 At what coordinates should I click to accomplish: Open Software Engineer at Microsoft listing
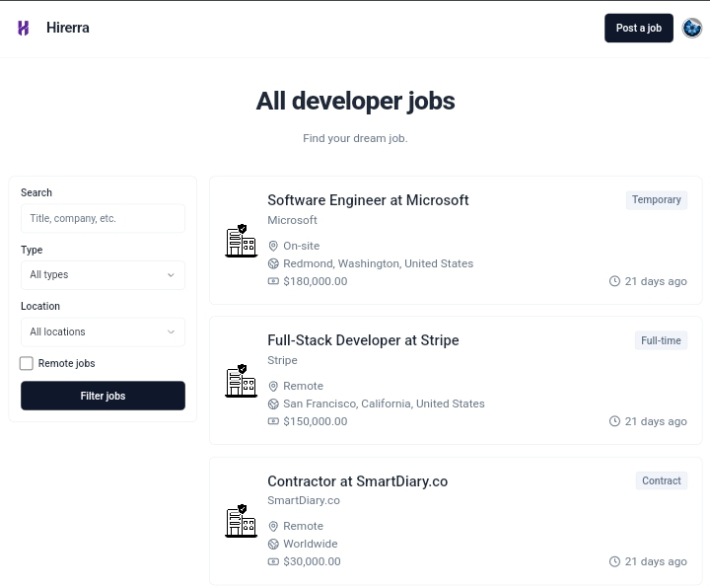368,200
